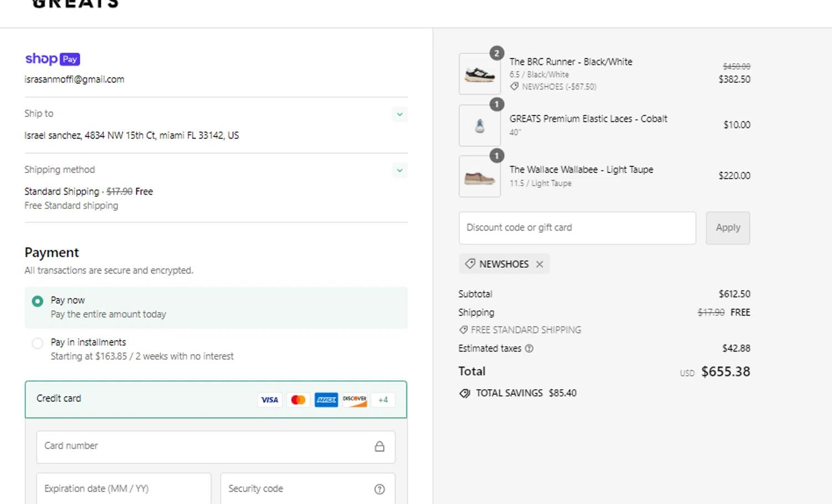Viewport: 832px width, 504px height.
Task: Select the Pay now option
Action: (216, 308)
